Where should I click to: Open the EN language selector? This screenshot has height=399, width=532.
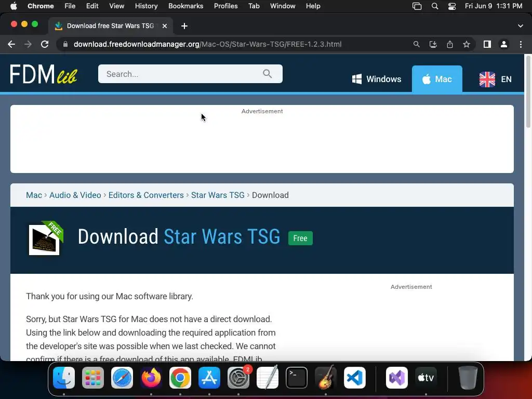coord(495,79)
